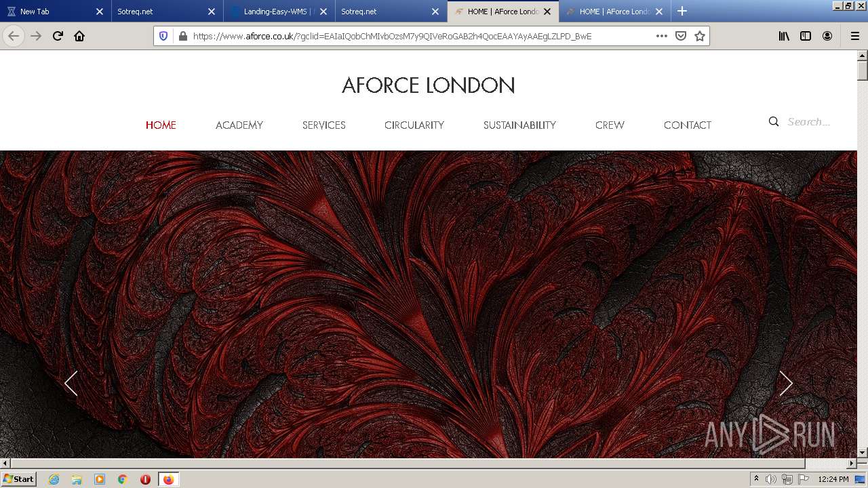This screenshot has height=488, width=868.
Task: Click the taskbar clock 12:24 PM
Action: tap(833, 479)
